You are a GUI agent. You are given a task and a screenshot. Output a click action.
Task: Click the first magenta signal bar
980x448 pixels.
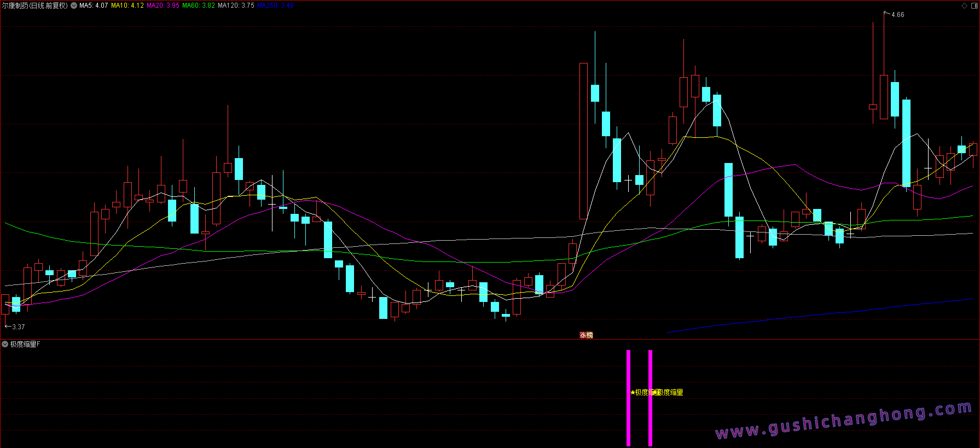(x=628, y=398)
